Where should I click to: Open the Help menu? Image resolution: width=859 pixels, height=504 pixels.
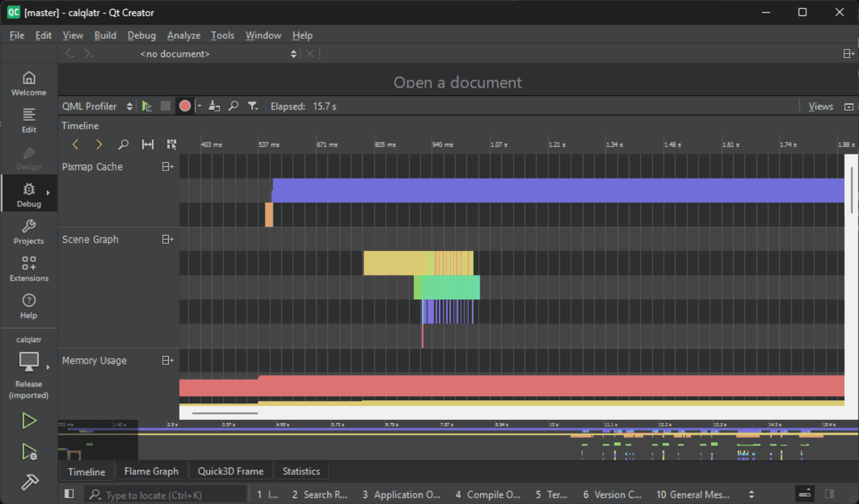coord(302,35)
